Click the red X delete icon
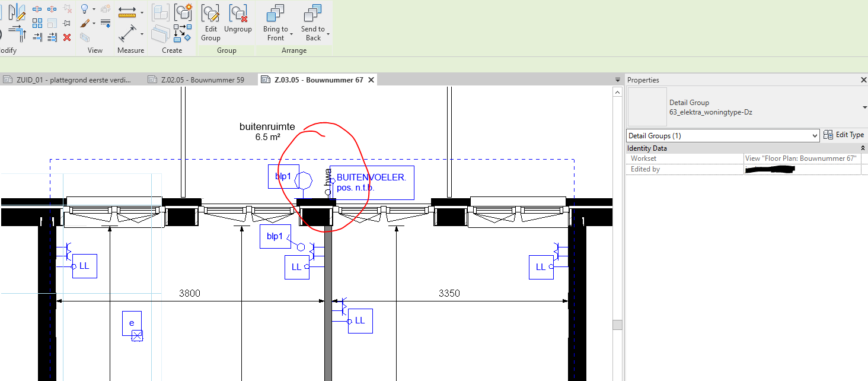 tap(67, 37)
